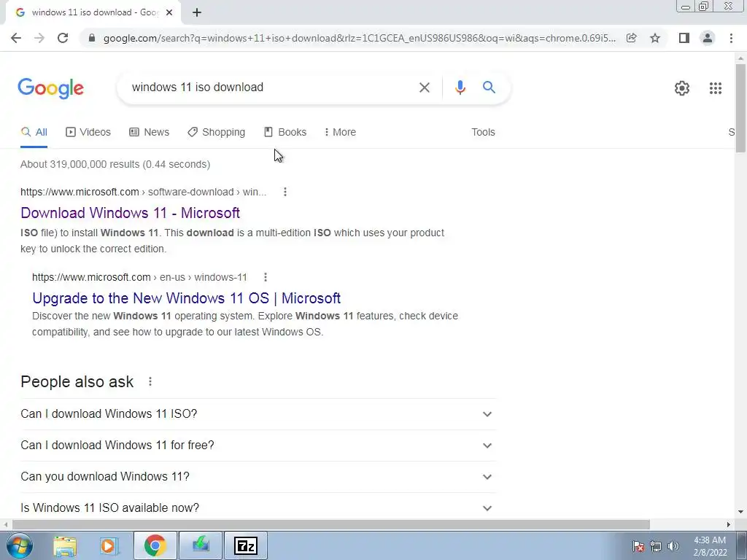
Task: Click the Google logo
Action: pos(51,88)
